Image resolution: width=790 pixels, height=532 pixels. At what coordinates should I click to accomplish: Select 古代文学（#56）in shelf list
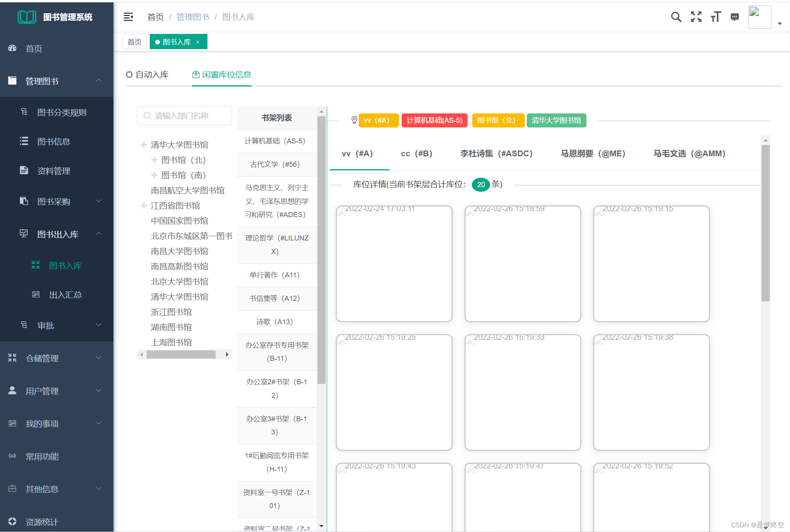pyautogui.click(x=275, y=164)
